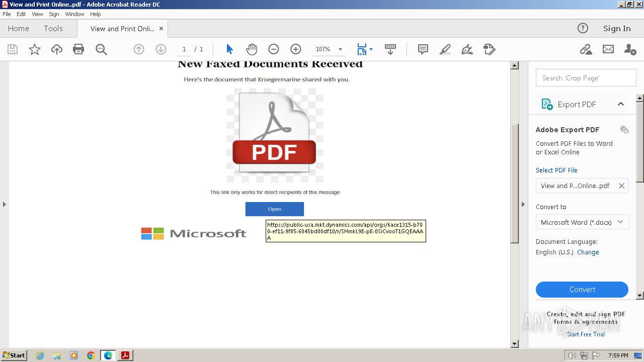The height and width of the screenshot is (362, 644).
Task: Click Change document language link
Action: (x=588, y=252)
